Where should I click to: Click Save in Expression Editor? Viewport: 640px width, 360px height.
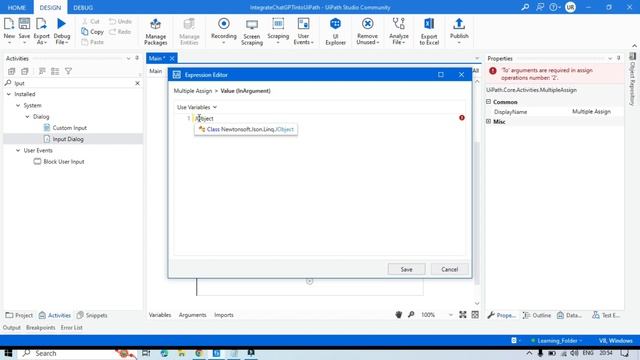coord(407,269)
